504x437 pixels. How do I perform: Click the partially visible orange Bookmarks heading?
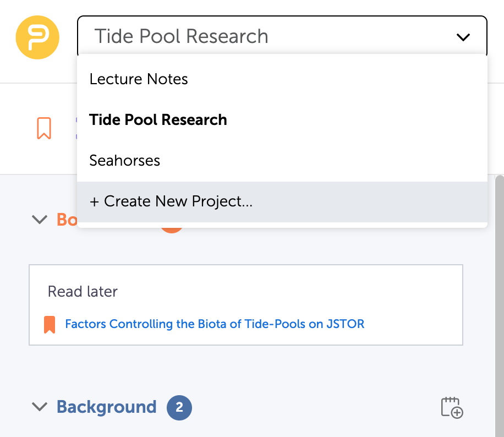tap(67, 220)
